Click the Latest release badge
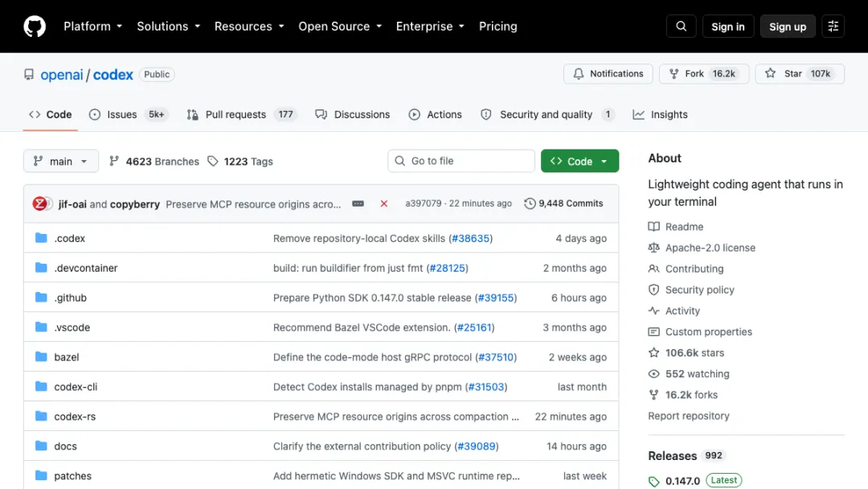The height and width of the screenshot is (489, 868). [724, 480]
